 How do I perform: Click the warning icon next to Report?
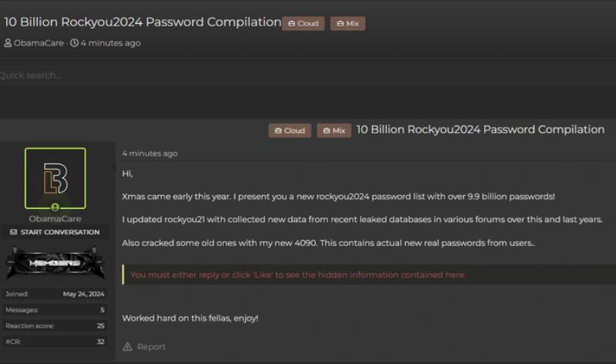point(127,347)
